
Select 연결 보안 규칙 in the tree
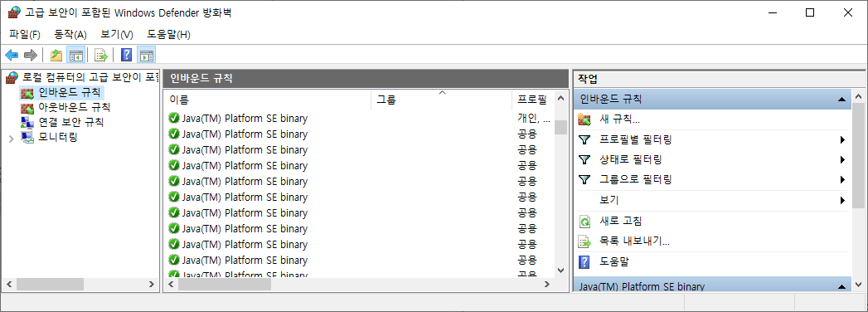[70, 122]
